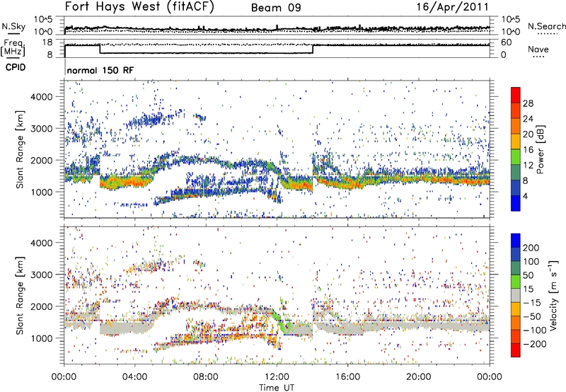Click the 'Power [dB]' colorbar label
Viewport: 566px width, 392px height.
pos(541,149)
